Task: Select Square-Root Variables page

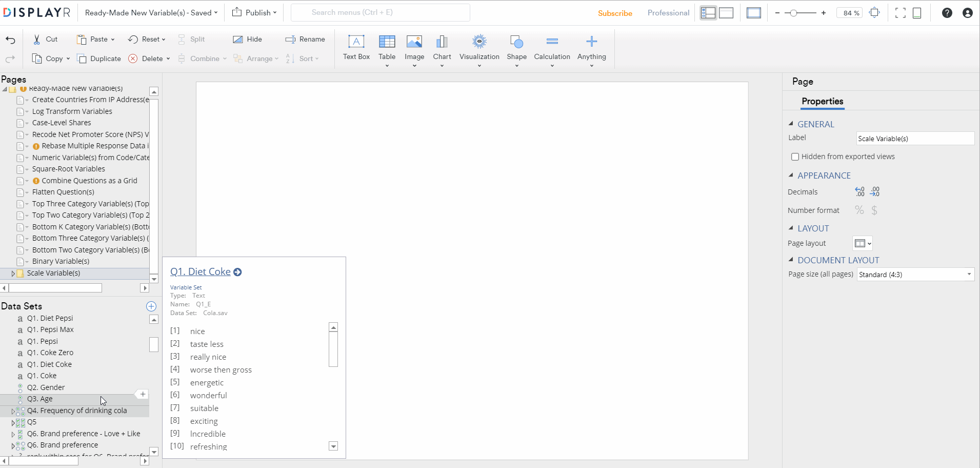Action: tap(68, 169)
